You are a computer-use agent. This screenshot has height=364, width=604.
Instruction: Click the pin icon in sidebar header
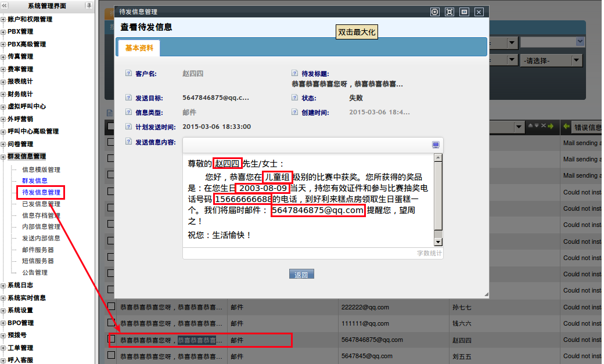click(x=89, y=6)
